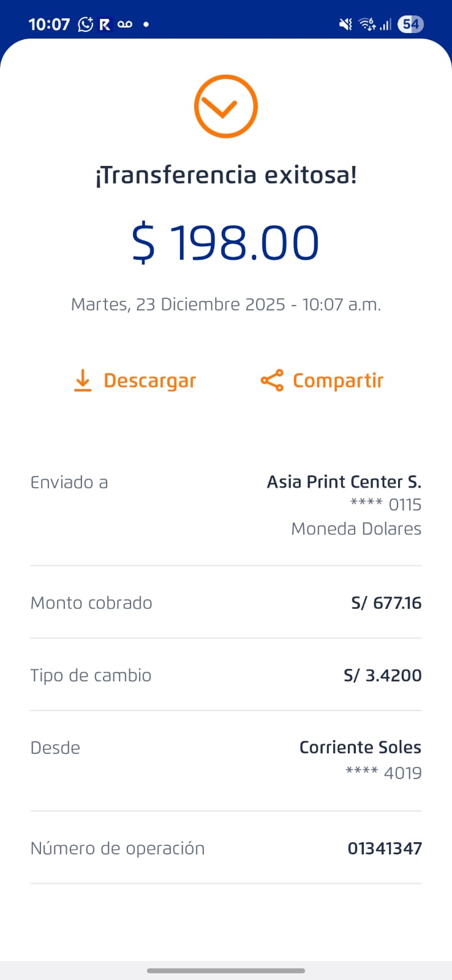
Task: Tap the muted sound status icon
Action: 345,24
